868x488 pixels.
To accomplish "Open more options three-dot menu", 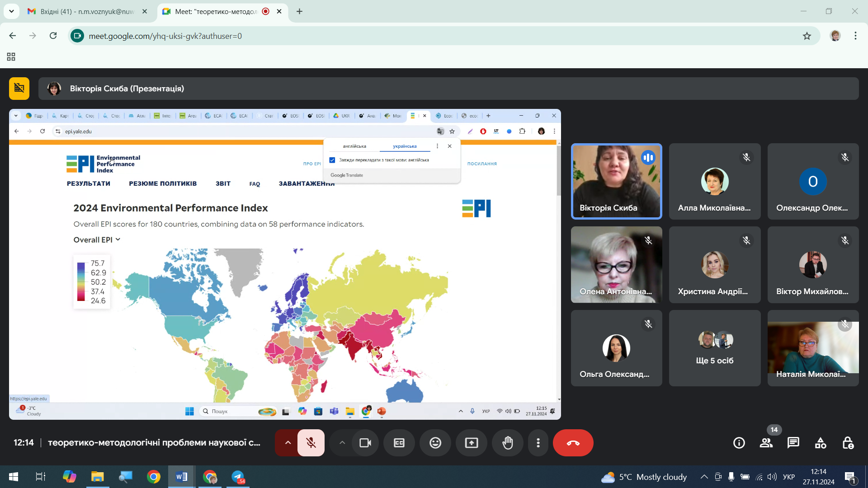I will 538,443.
